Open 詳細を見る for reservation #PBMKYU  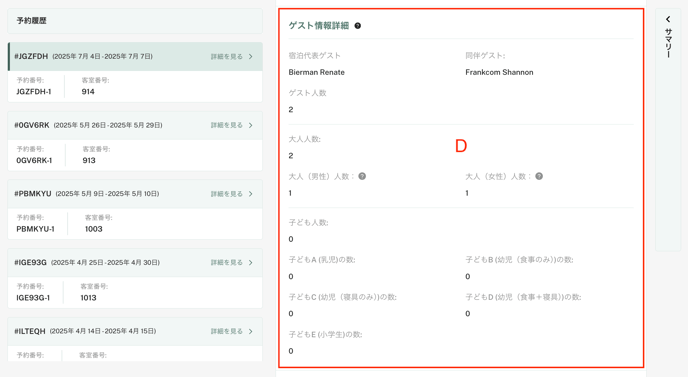click(x=226, y=194)
